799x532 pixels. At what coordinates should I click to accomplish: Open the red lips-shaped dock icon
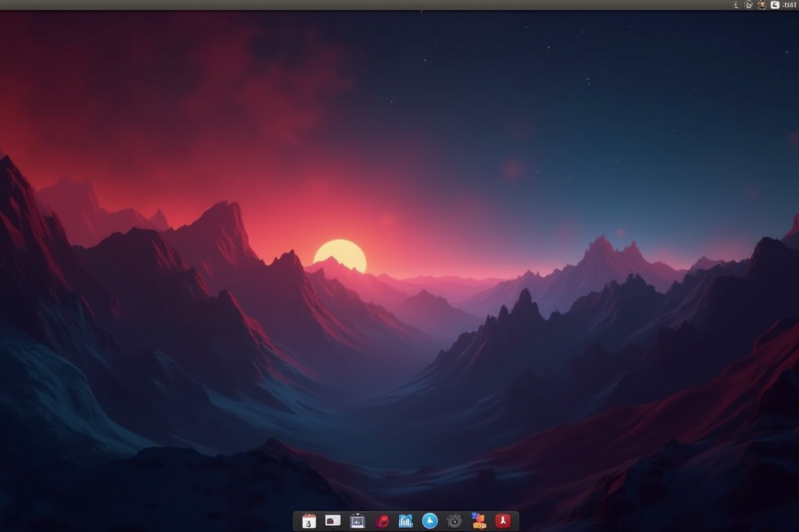[382, 521]
